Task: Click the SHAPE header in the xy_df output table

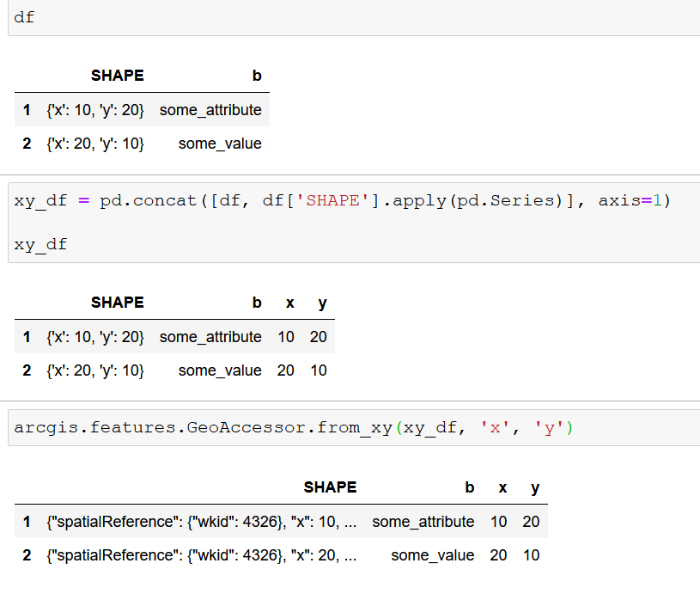Action: [x=118, y=303]
